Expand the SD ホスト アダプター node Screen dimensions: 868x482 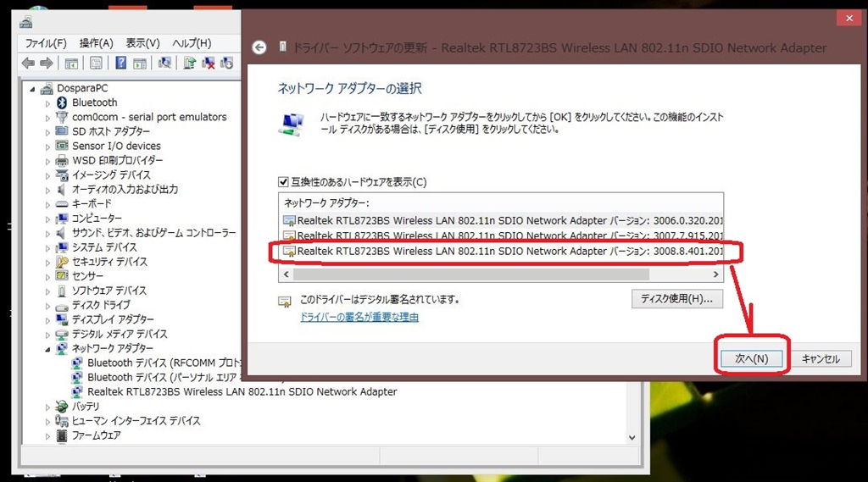coord(47,132)
